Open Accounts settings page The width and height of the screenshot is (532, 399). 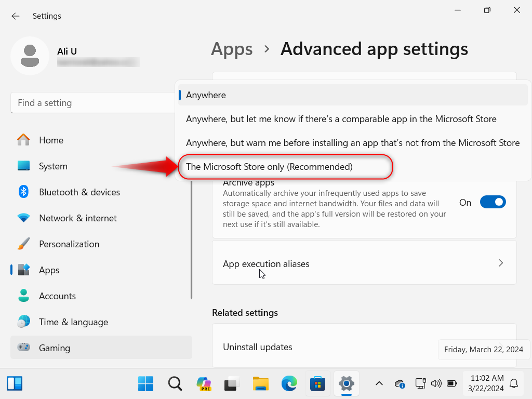pyautogui.click(x=101, y=296)
